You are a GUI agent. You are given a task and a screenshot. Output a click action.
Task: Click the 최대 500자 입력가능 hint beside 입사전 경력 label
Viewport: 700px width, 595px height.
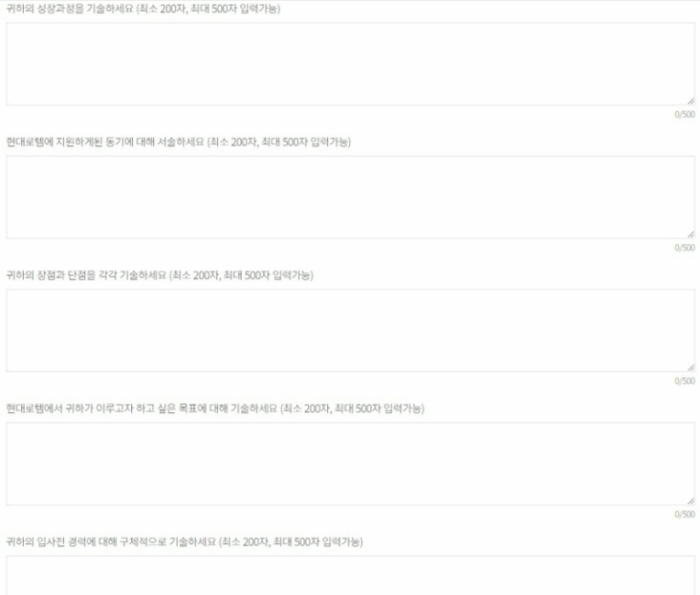pos(318,541)
